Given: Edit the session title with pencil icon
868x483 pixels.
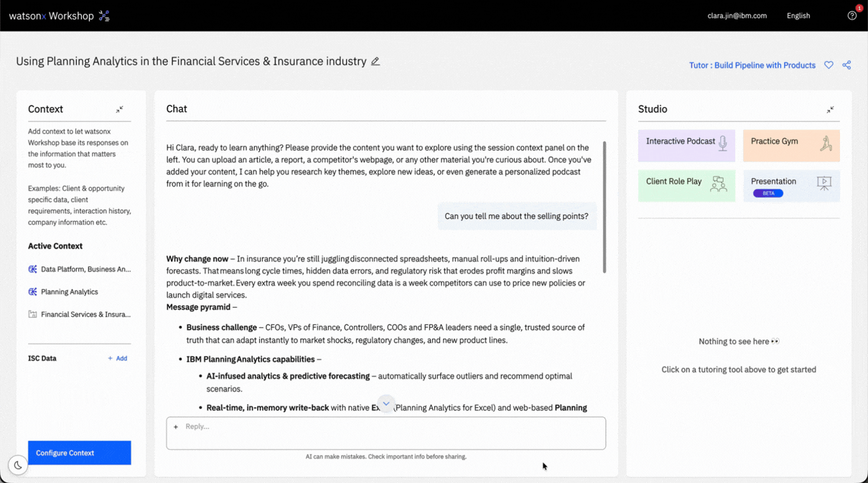Looking at the screenshot, I should tap(375, 62).
